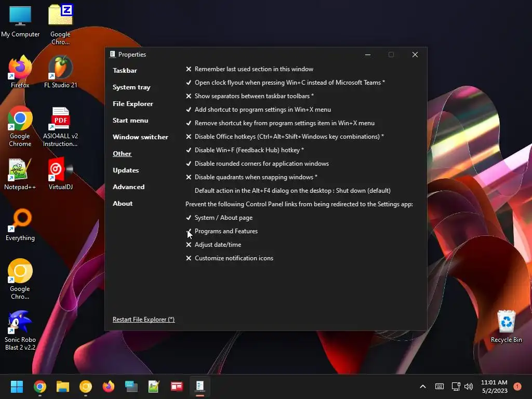Click the Properties window title icon

112,54
